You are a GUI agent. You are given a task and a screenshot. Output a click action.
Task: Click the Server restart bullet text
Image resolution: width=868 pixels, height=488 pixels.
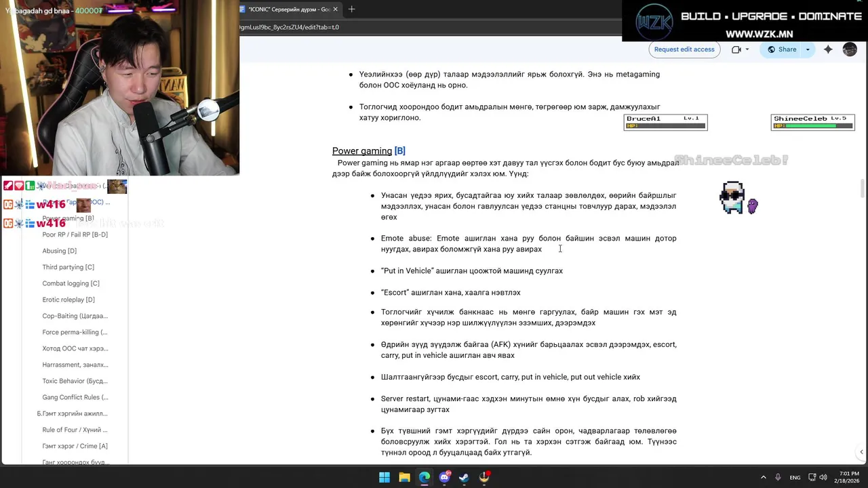529,404
